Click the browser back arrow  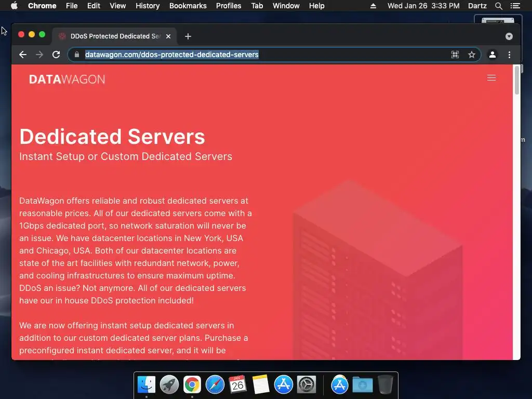(x=23, y=55)
